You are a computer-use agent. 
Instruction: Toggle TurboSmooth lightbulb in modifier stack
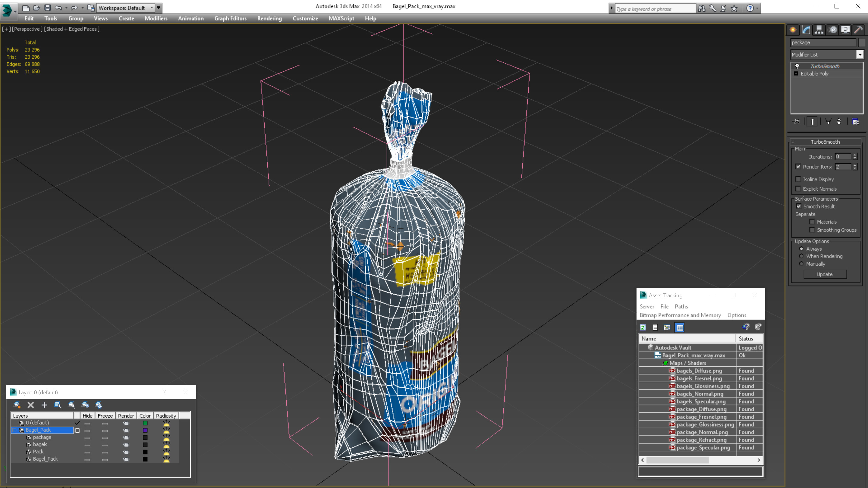tap(797, 66)
